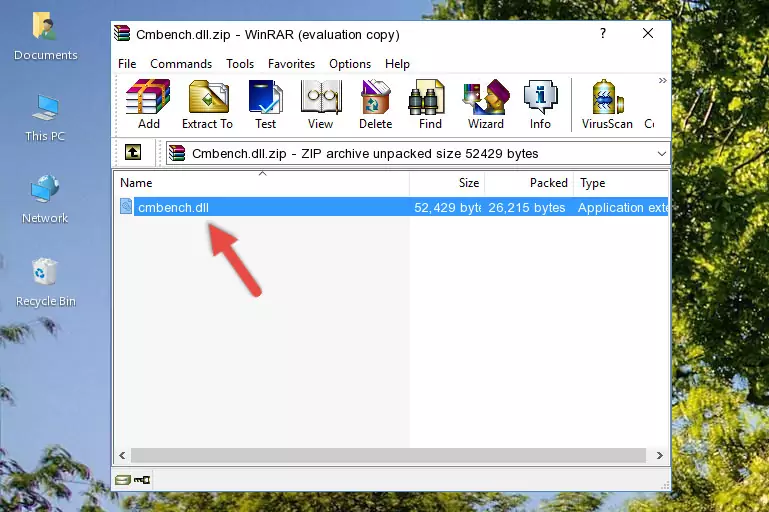Select the Network desktop icon
769x512 pixels.
click(x=45, y=199)
